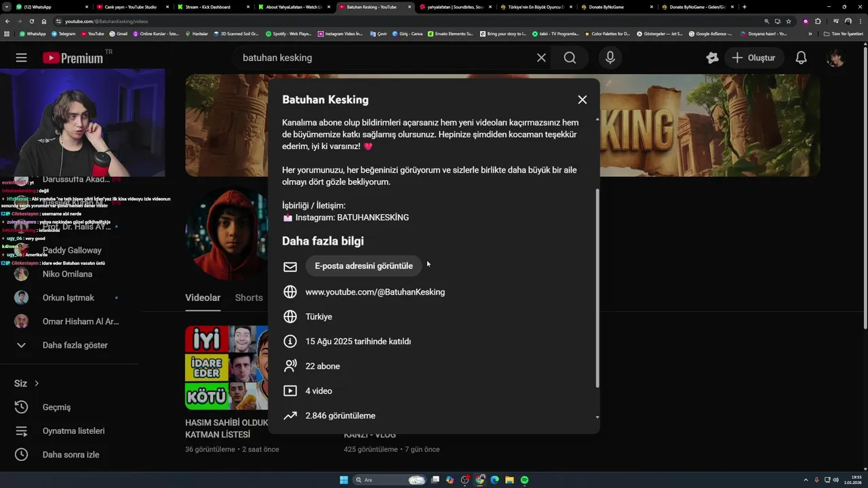Open Microsoft Edge from the taskbar
The height and width of the screenshot is (488, 868).
pos(495,480)
